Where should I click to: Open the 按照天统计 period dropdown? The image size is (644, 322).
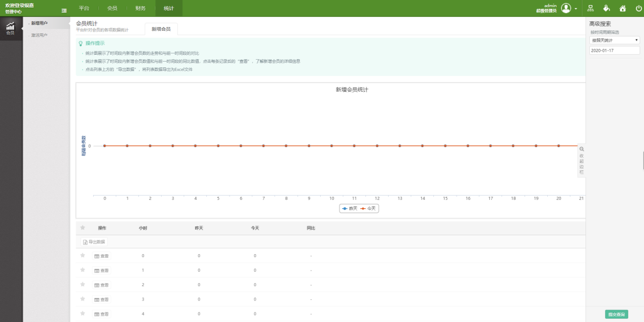click(x=614, y=40)
